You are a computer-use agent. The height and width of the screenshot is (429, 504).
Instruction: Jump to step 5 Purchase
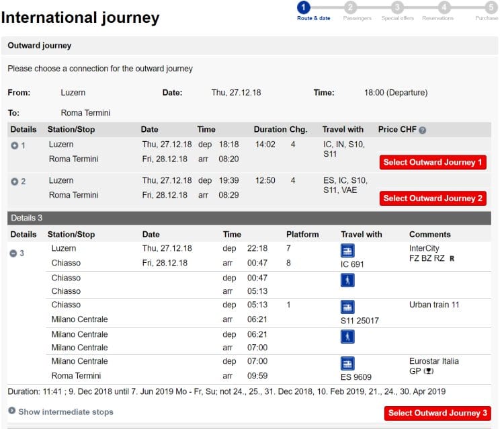point(491,7)
